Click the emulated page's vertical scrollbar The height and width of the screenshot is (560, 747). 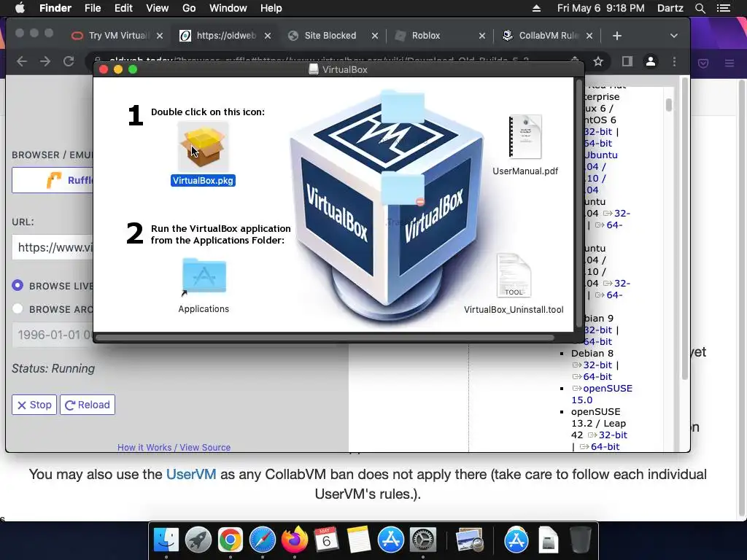[x=669, y=105]
